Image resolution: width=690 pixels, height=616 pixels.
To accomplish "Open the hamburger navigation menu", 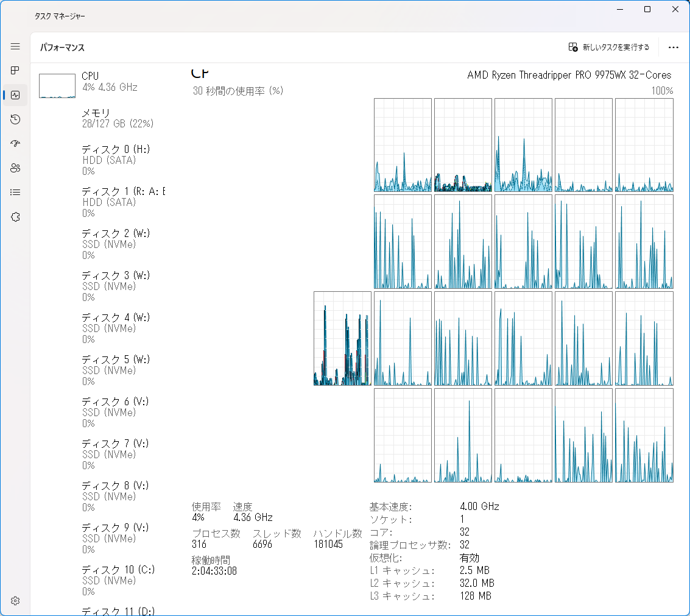I will point(15,46).
